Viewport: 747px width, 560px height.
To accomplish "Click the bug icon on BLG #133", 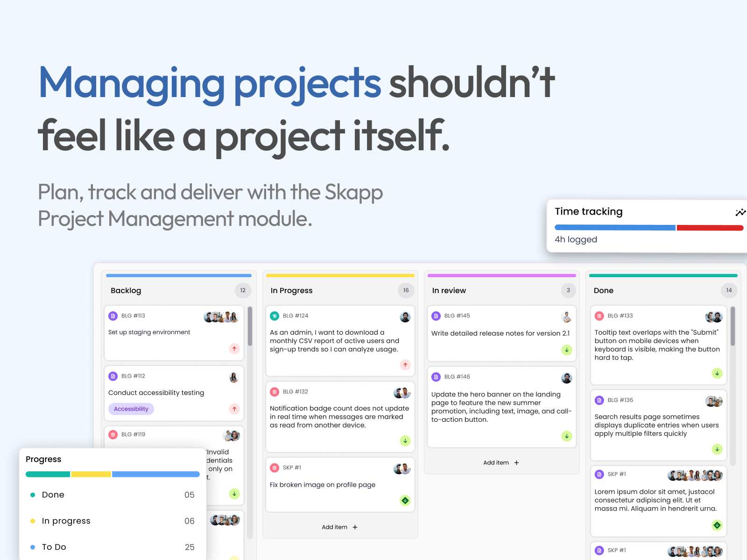I will click(599, 316).
